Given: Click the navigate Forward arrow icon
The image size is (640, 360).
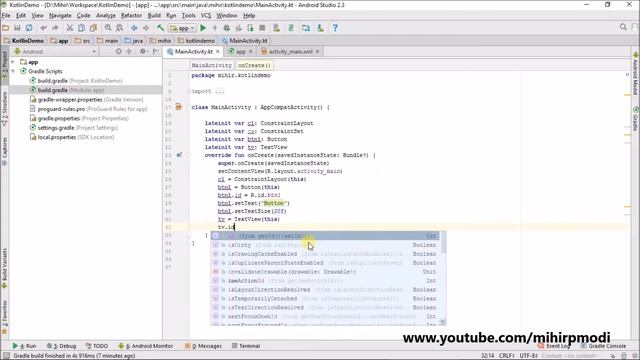Looking at the screenshot, I should [146, 28].
